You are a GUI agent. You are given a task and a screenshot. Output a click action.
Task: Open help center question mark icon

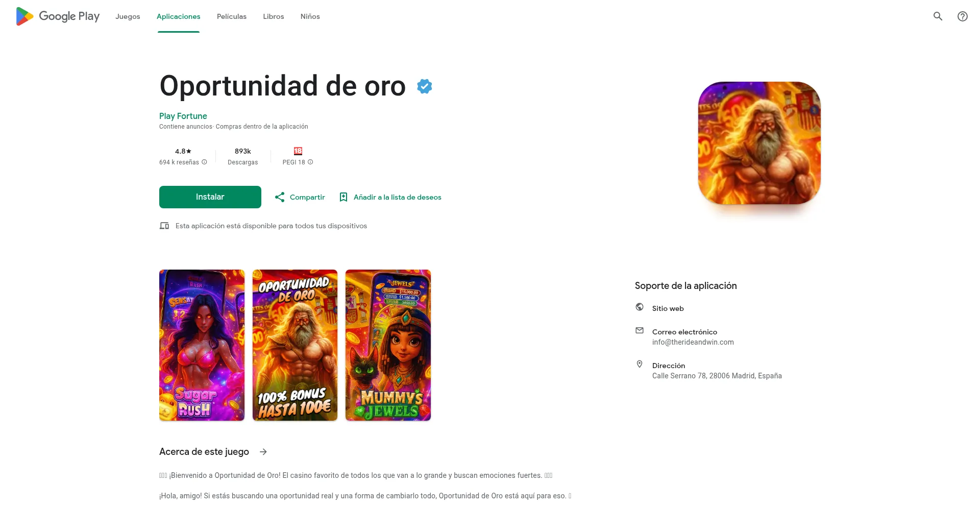click(963, 16)
